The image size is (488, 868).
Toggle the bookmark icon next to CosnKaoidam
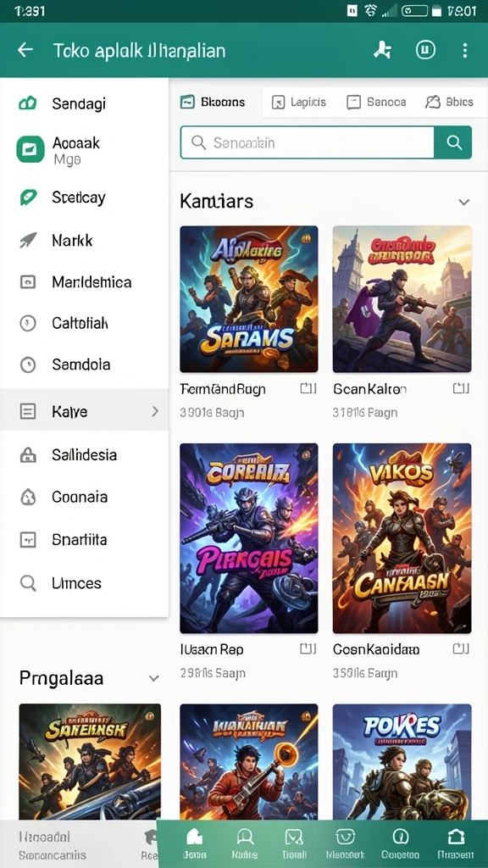(461, 648)
